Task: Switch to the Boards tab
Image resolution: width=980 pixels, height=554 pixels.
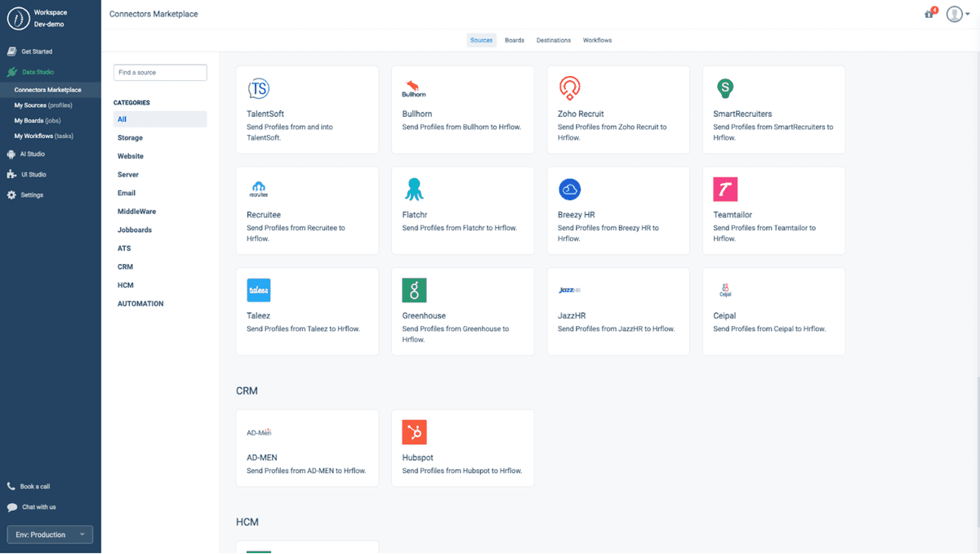Action: (x=514, y=39)
